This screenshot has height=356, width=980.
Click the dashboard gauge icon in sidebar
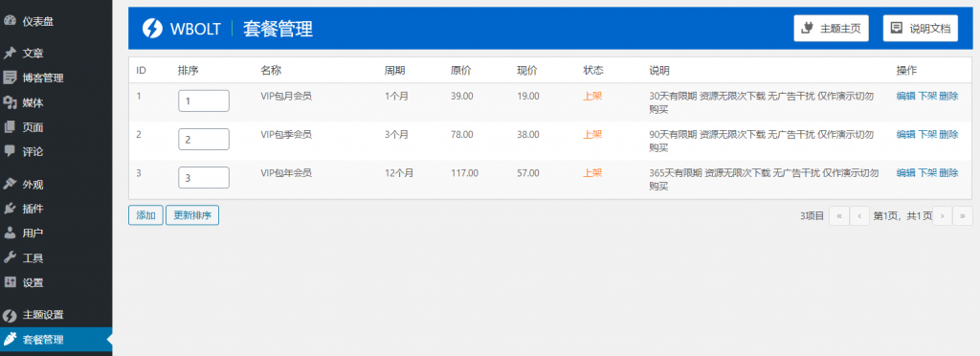click(x=9, y=21)
